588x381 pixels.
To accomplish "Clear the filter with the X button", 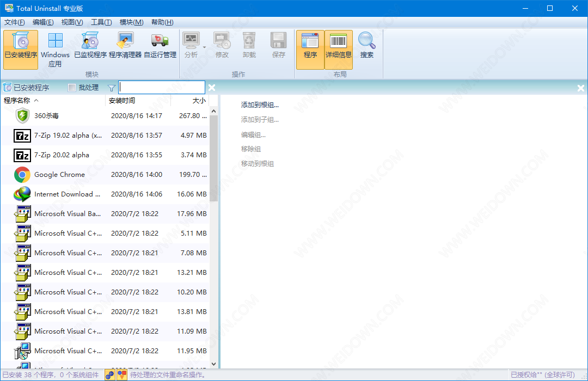I will pos(212,88).
